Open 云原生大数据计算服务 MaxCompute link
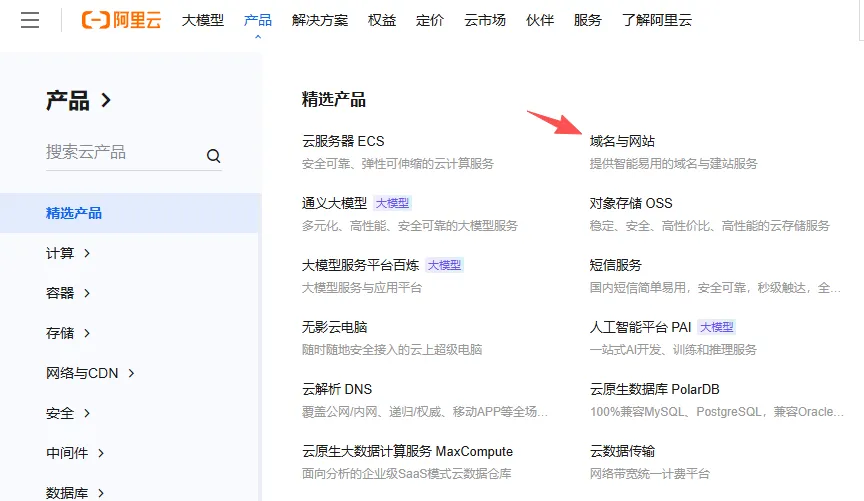The height and width of the screenshot is (501, 864). pyautogui.click(x=407, y=451)
